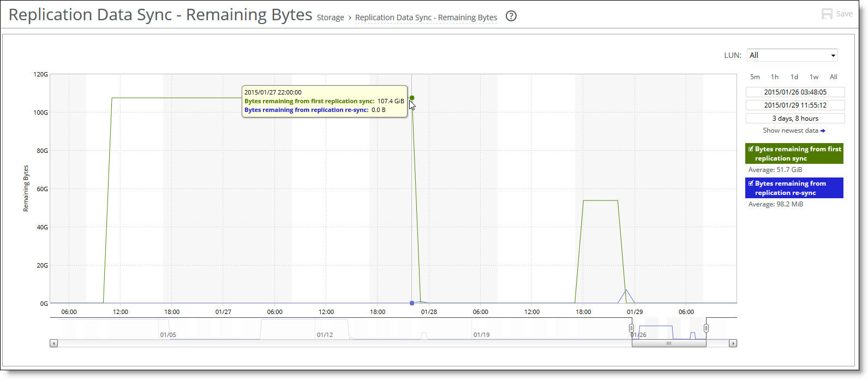Grab the left navigator range handle
The image size is (868, 379).
pos(632,328)
